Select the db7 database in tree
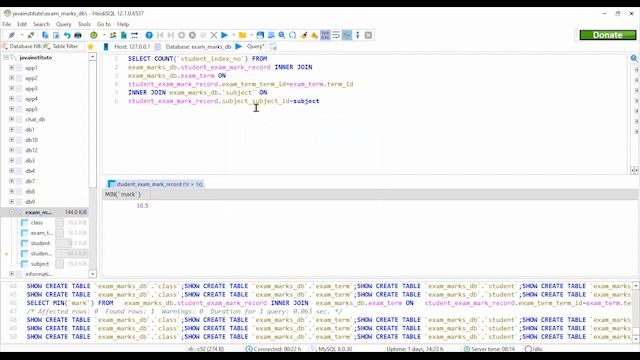This screenshot has width=640, height=360. [30, 181]
